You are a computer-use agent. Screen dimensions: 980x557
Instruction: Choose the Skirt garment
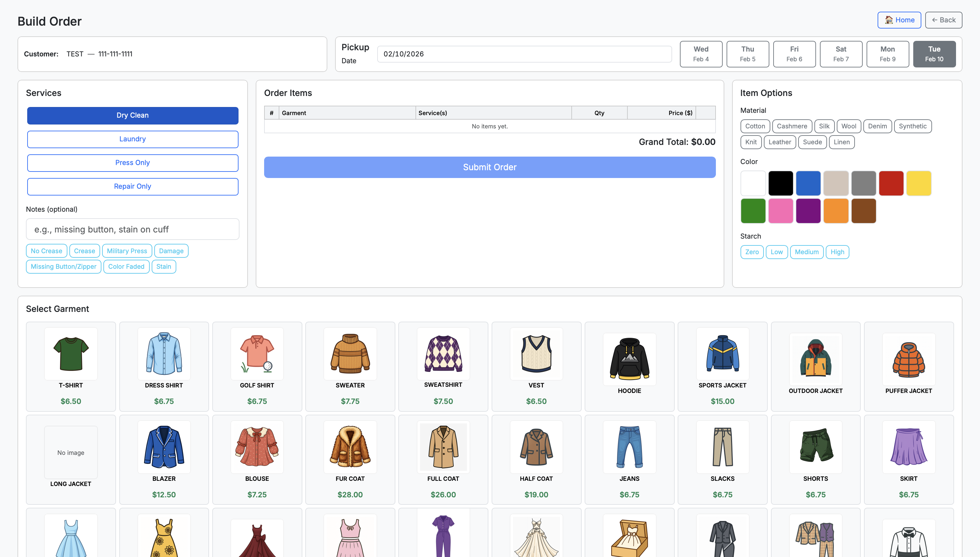pyautogui.click(x=908, y=459)
